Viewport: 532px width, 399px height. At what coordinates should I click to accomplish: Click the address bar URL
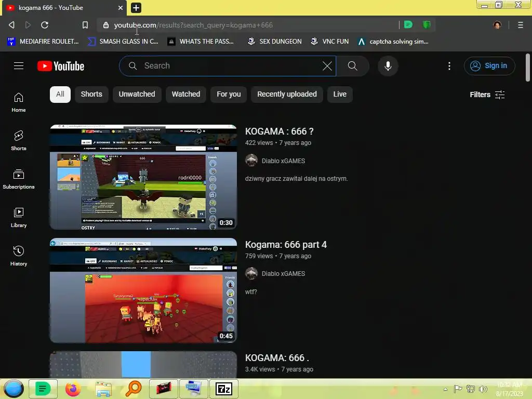coord(193,25)
